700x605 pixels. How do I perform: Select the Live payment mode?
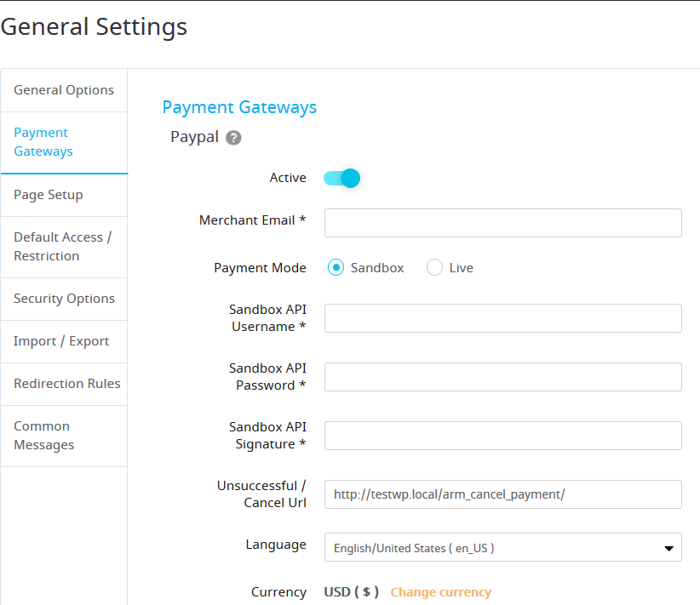click(434, 268)
